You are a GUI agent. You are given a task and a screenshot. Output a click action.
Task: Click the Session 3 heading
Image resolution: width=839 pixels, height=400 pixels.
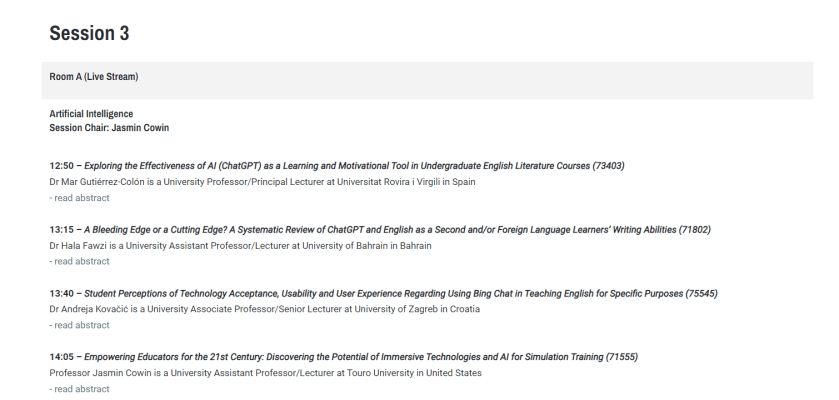tap(89, 34)
